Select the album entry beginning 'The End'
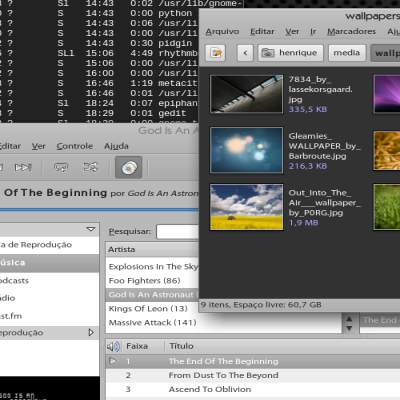Image resolution: width=400 pixels, height=400 pixels. click(380, 320)
